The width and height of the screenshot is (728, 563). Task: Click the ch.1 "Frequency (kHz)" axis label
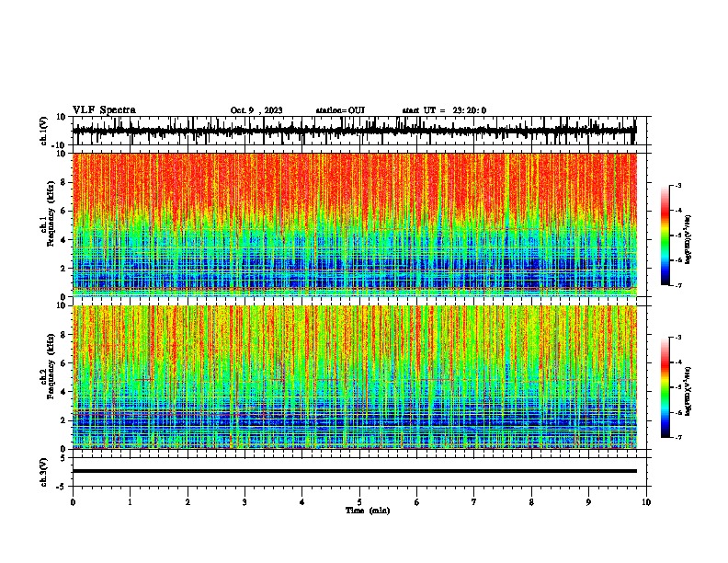click(x=51, y=214)
